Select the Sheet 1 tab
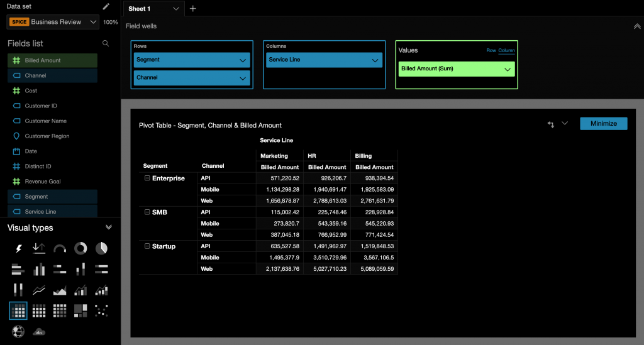 (x=140, y=9)
